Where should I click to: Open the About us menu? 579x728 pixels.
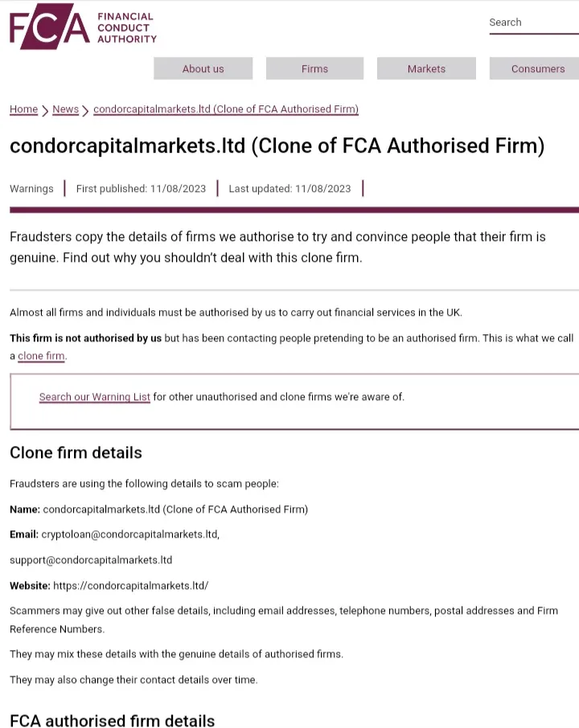coord(203,69)
